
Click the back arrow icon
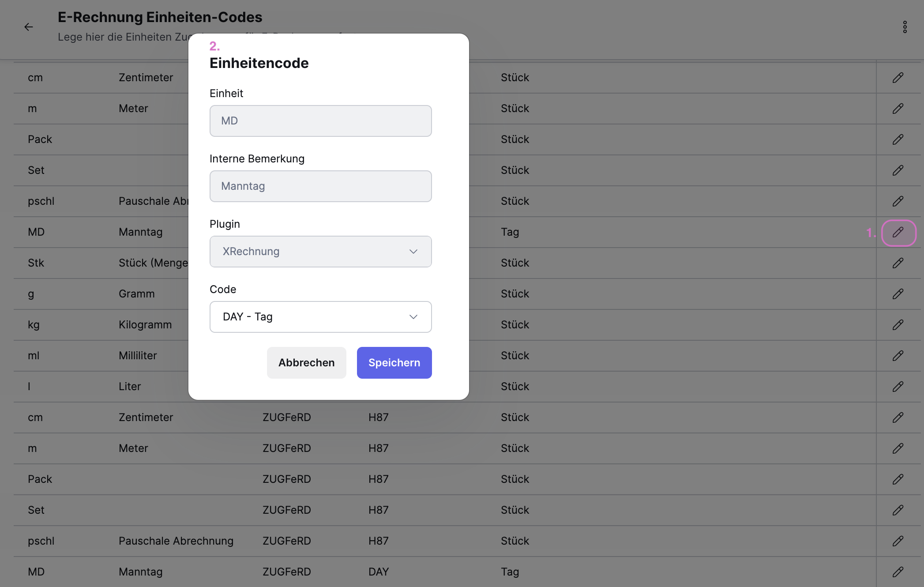29,27
